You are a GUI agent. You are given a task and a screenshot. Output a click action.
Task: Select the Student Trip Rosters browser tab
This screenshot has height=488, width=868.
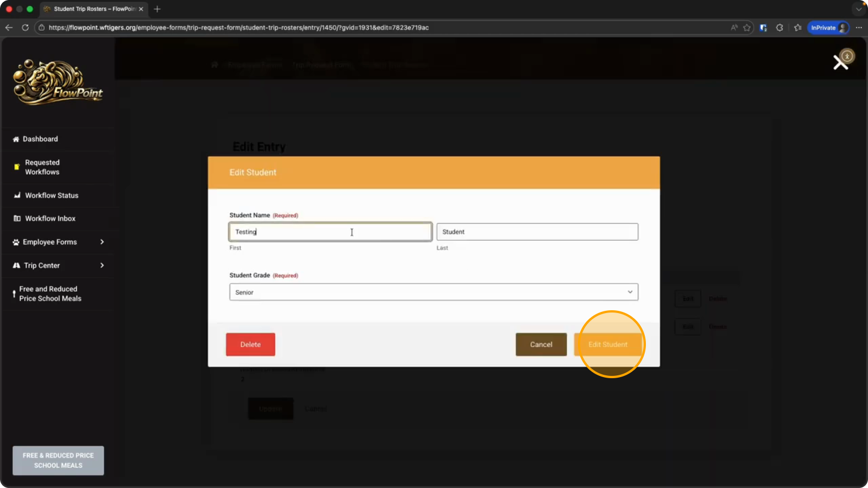91,8
